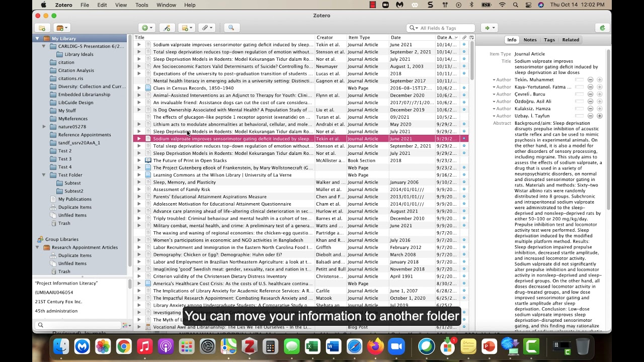Viewport: 644px width, 362px height.
Task: Open creator type menu for Tekin, Muhammet
Action: click(502, 80)
